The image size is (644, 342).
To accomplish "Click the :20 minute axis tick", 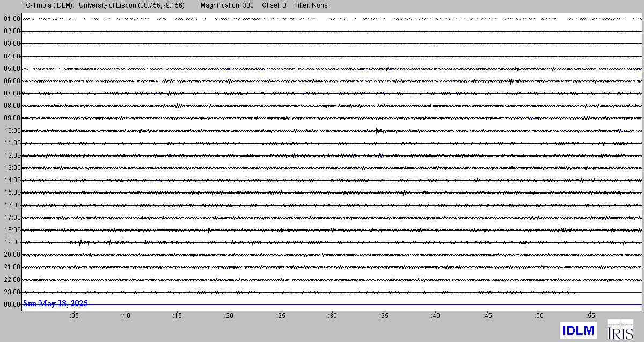I will 229,316.
